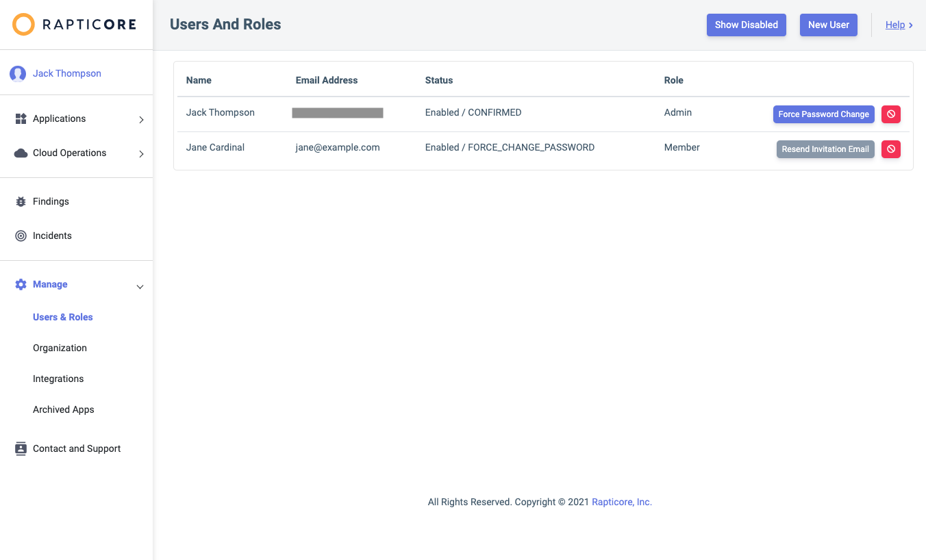Click the Rapticore logo circle icon
Viewport: 926px width, 560px height.
click(23, 25)
